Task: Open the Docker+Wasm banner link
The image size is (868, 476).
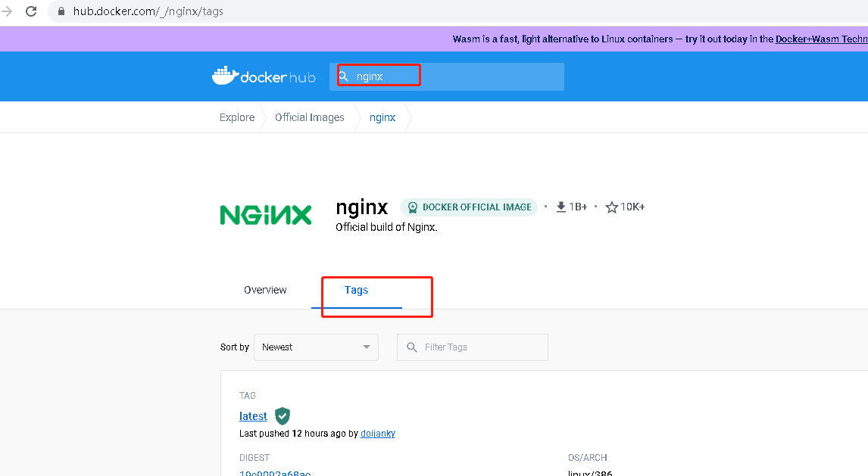Action: (822, 39)
